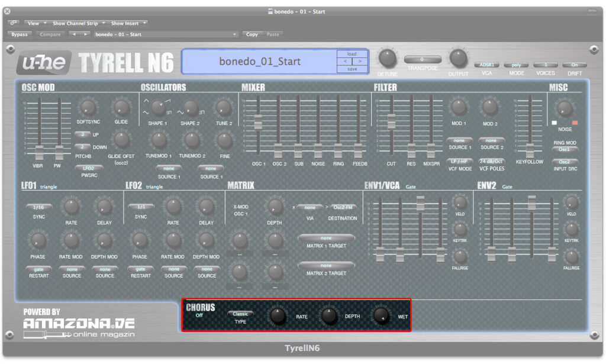606x364 pixels.
Task: Click the OSC 1 mixer fader
Action: 258,122
